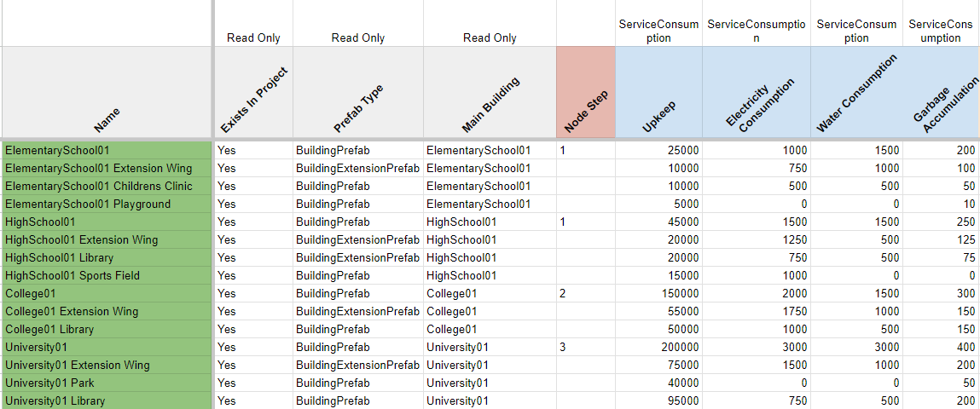Click garbage accumulation value 400

pyautogui.click(x=941, y=347)
